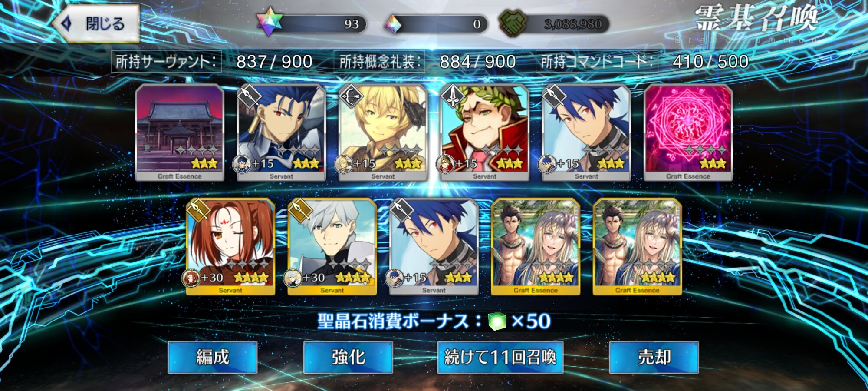
Task: Select the laurel-wreath Servant card in red coat
Action: click(485, 133)
